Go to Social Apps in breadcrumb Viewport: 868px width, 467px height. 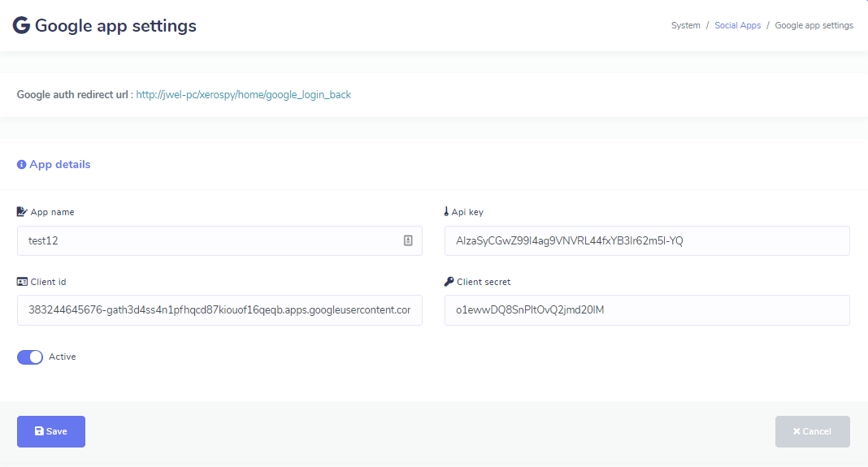tap(737, 25)
